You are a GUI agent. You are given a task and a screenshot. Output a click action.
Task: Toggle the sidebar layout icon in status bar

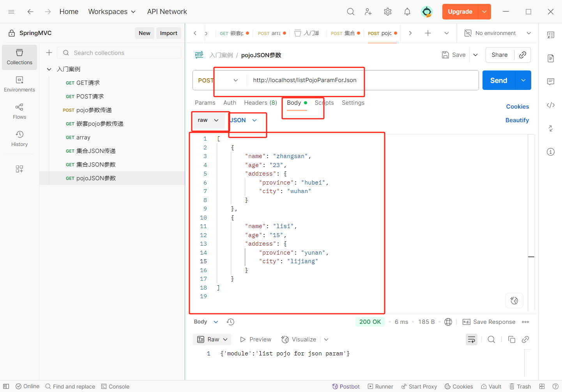pos(6,386)
